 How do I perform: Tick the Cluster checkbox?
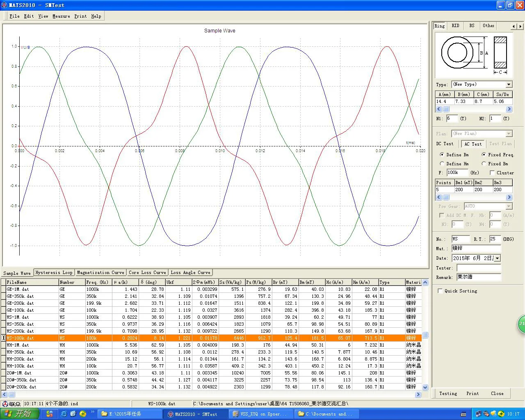[492, 173]
